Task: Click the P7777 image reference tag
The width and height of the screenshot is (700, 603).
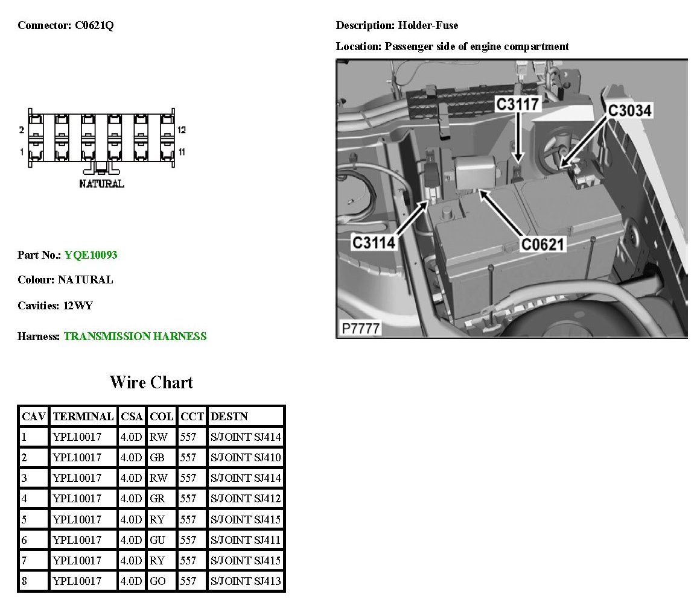Action: click(361, 329)
